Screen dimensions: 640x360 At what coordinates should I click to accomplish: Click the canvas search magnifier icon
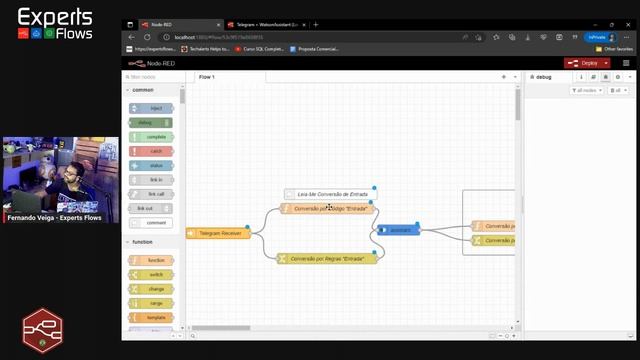click(193, 336)
